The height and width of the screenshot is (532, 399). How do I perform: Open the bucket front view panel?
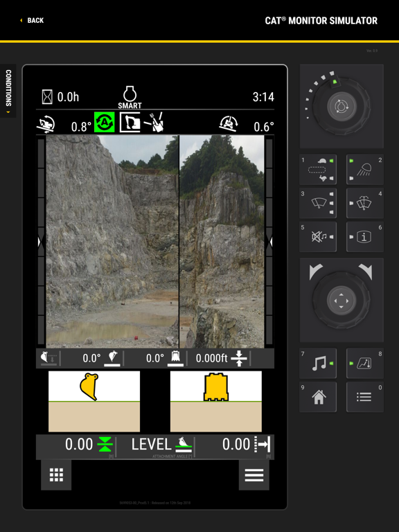tap(216, 401)
